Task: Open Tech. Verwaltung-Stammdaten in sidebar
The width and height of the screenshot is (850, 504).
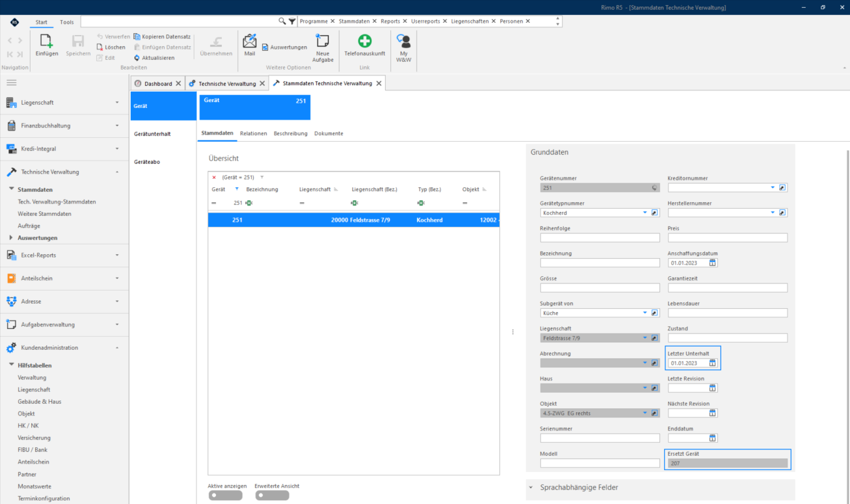Action: tap(57, 202)
